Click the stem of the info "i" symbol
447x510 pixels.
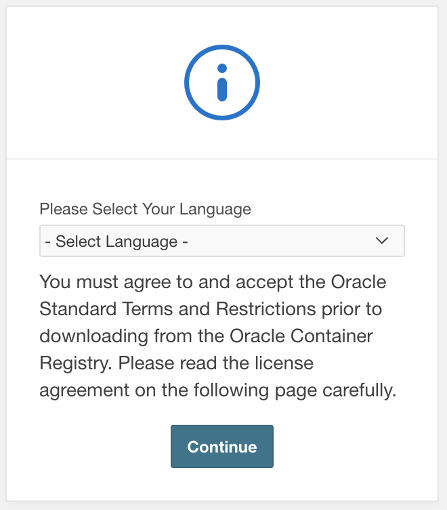222,90
